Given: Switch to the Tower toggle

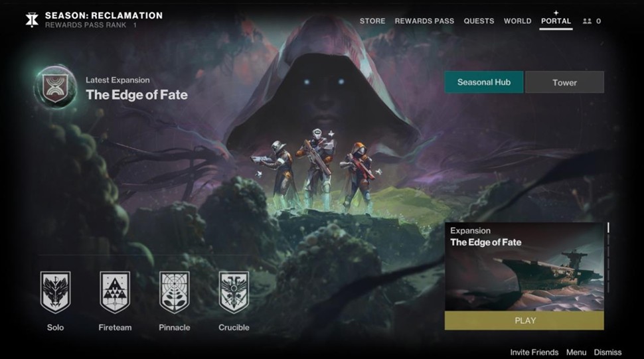Looking at the screenshot, I should (564, 82).
